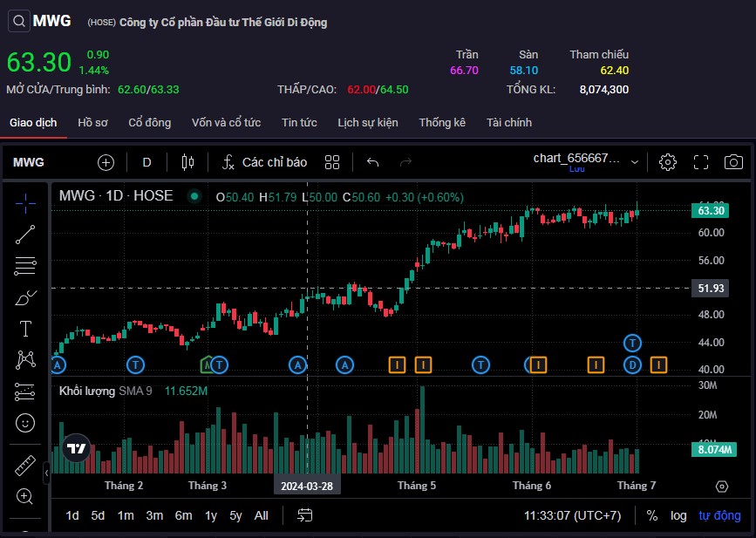Set time range to 6m
Viewport: 756px width, 538px height.
pos(183,515)
